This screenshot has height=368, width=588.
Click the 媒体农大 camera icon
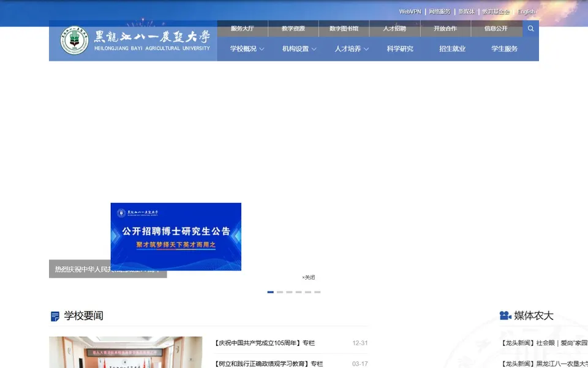505,315
